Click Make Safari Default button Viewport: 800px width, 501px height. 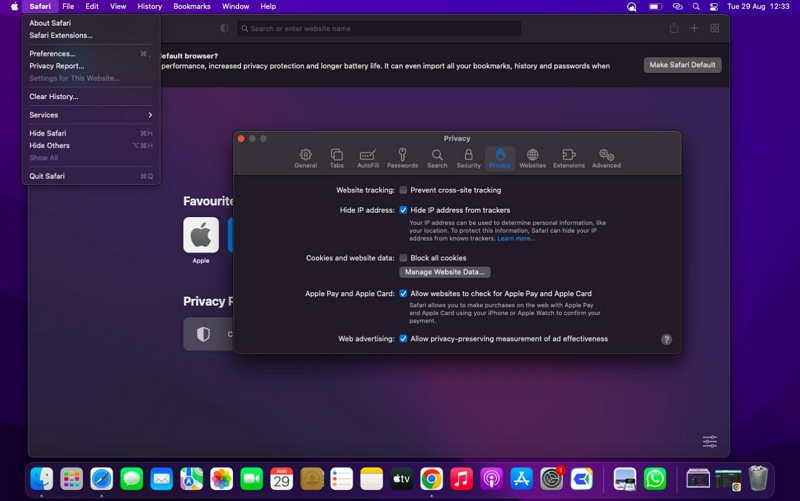682,65
